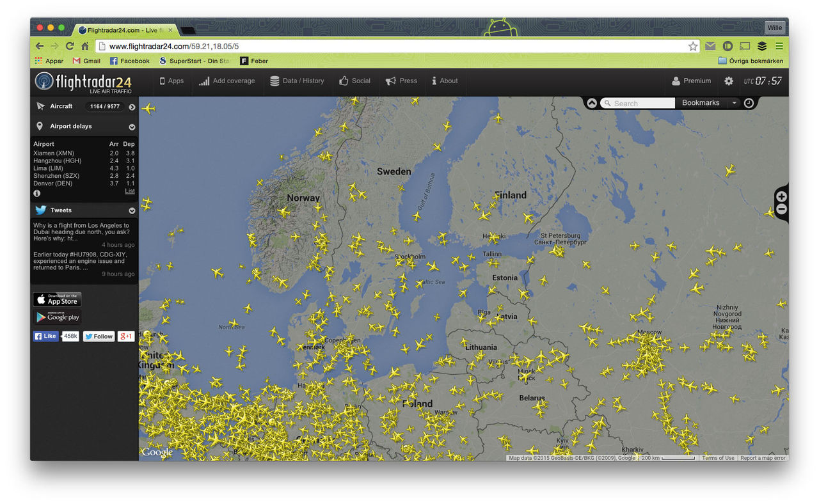Collapse the Tweets section
This screenshot has height=504, width=819.
pos(132,210)
